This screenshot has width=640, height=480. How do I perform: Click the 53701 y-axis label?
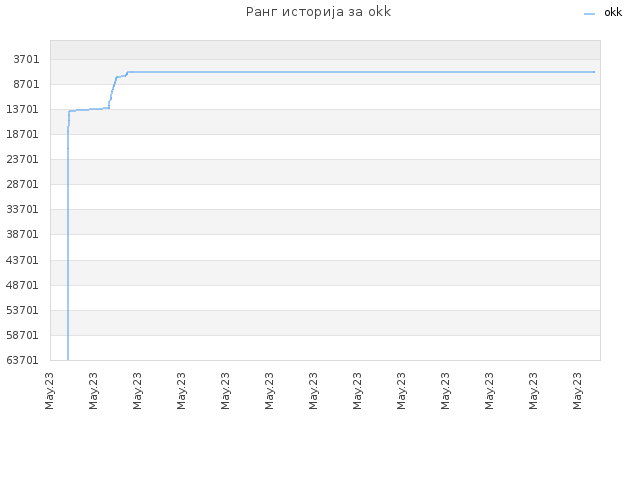click(x=23, y=311)
